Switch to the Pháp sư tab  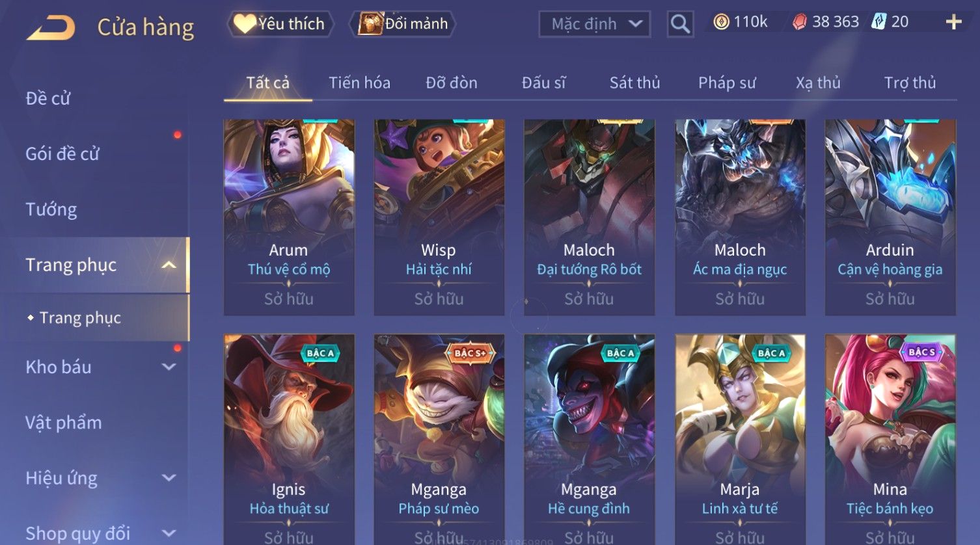tap(727, 83)
